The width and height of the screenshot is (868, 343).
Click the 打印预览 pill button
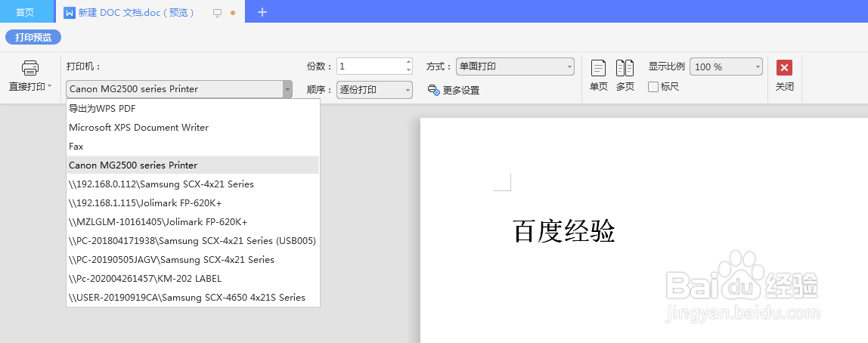[33, 38]
